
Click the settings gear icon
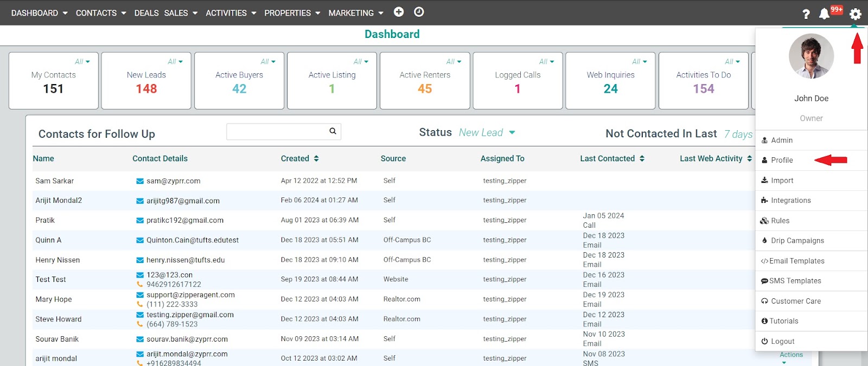point(856,14)
